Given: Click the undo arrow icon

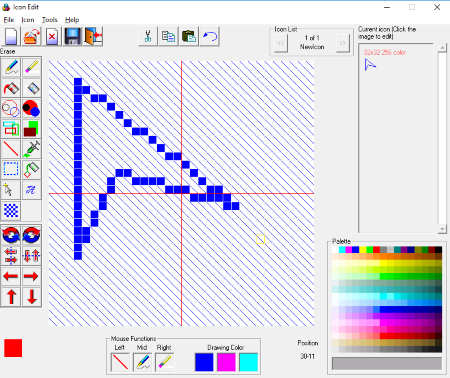Looking at the screenshot, I should [x=209, y=36].
